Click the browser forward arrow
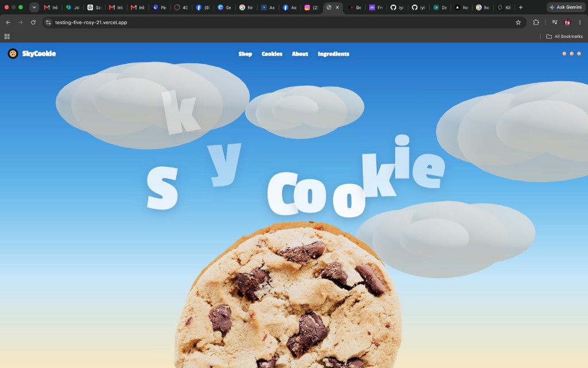 click(21, 22)
